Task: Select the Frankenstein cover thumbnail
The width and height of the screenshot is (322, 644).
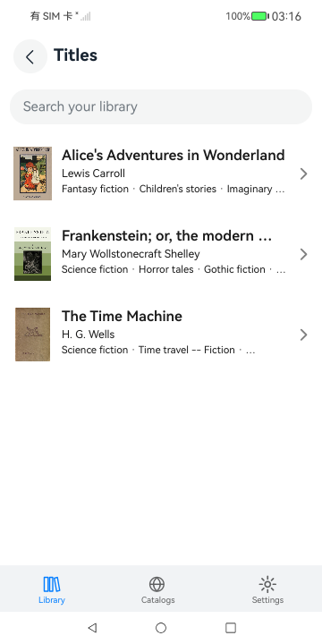Action: point(32,254)
